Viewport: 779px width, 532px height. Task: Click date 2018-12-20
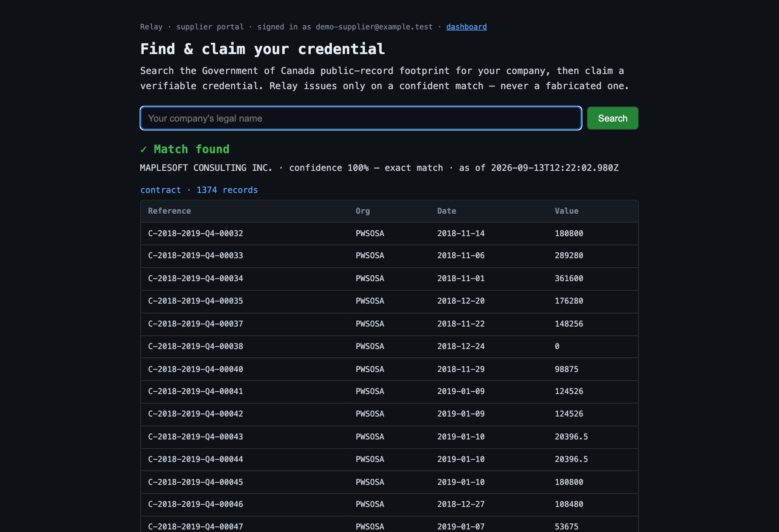click(461, 301)
